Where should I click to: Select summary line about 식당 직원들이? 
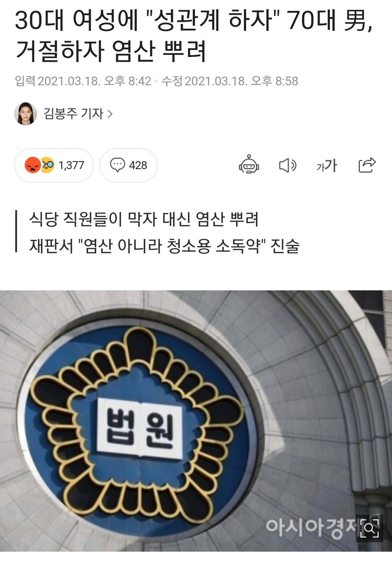[x=144, y=219]
